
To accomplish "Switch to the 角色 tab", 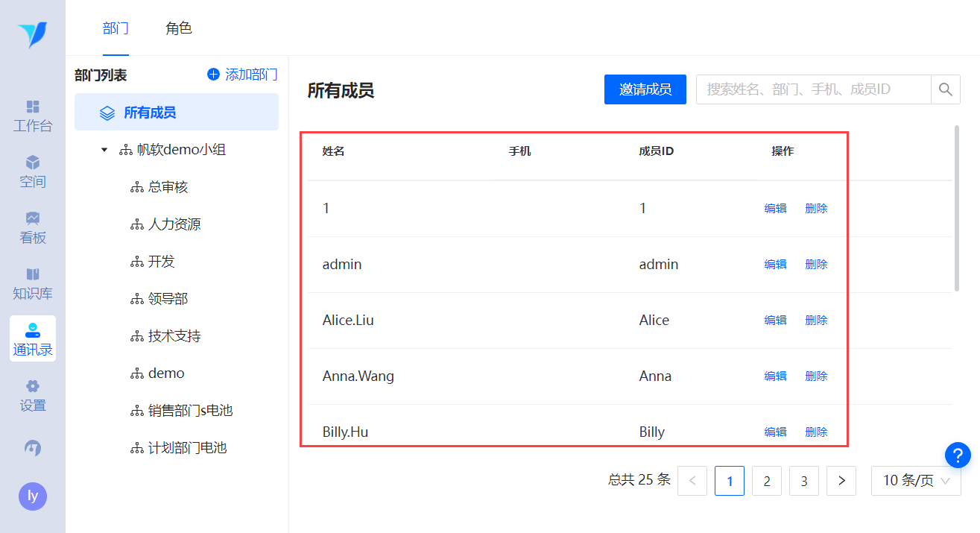I will [179, 28].
